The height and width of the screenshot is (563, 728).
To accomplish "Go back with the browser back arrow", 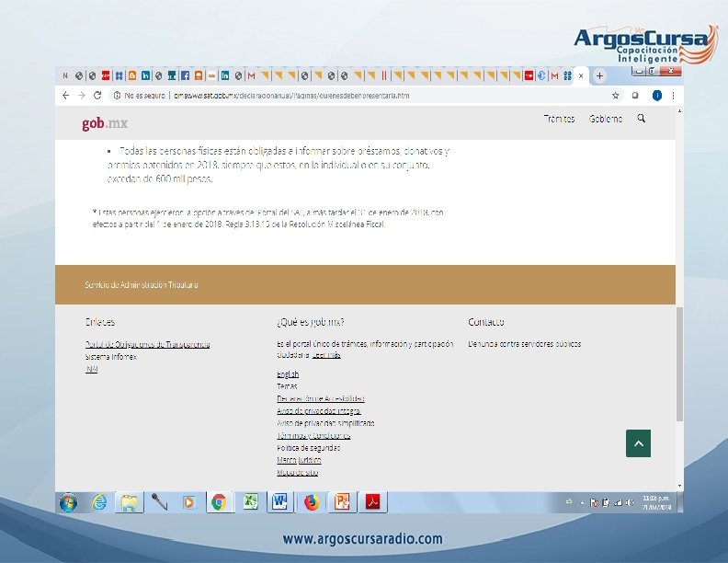I will (x=65, y=96).
